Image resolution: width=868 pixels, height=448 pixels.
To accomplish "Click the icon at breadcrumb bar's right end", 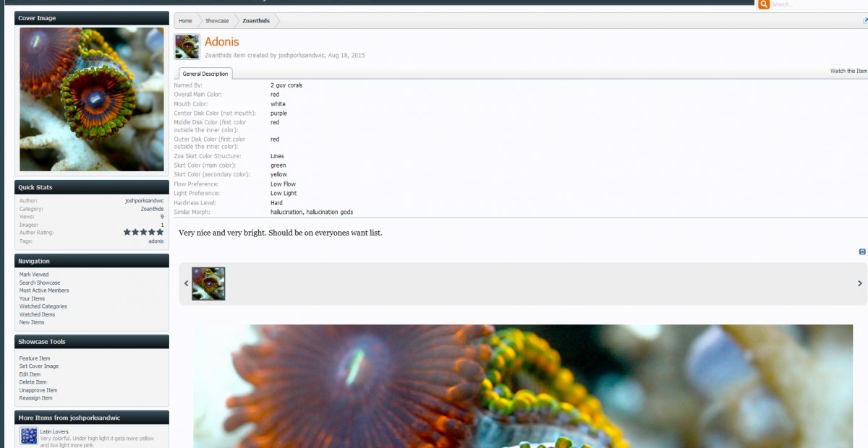I will (x=865, y=21).
